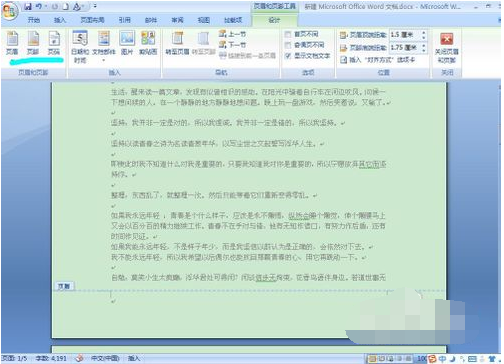Screen dimensions: 504x364
Task: Switch to the 加载项 (Add-ins) tab
Action: pos(233,20)
